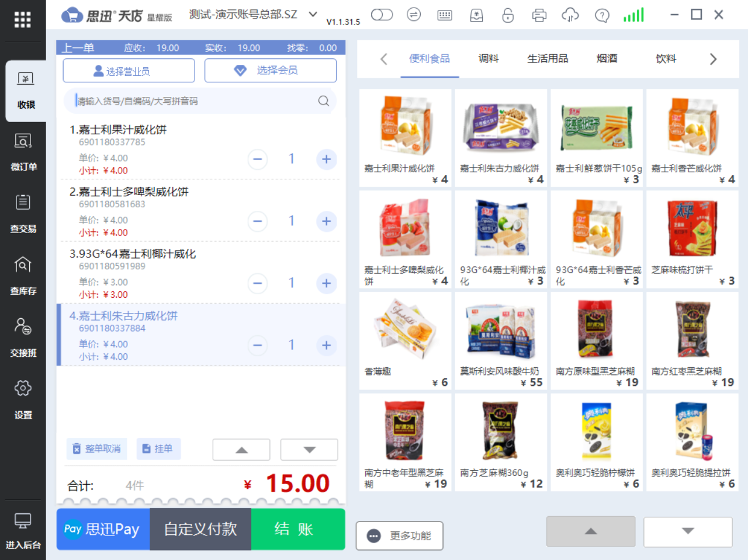This screenshot has width=748, height=560.
Task: Switch to 饮料 category tab
Action: [x=666, y=58]
